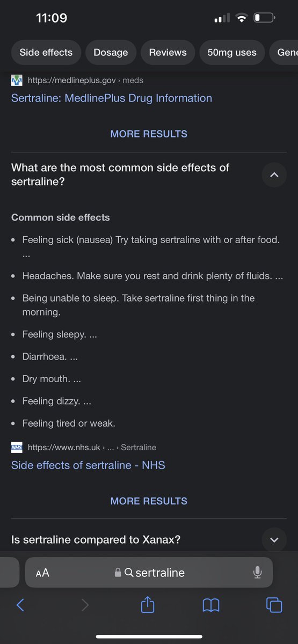The height and width of the screenshot is (644, 298).
Task: Tap MORE RESULTS below NHS link
Action: pyautogui.click(x=149, y=501)
